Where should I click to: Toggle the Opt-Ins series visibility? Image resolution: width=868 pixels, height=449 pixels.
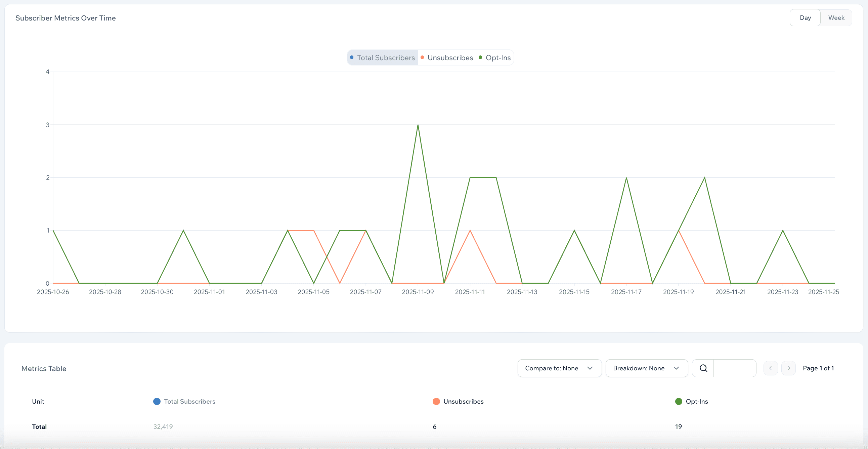click(x=498, y=57)
